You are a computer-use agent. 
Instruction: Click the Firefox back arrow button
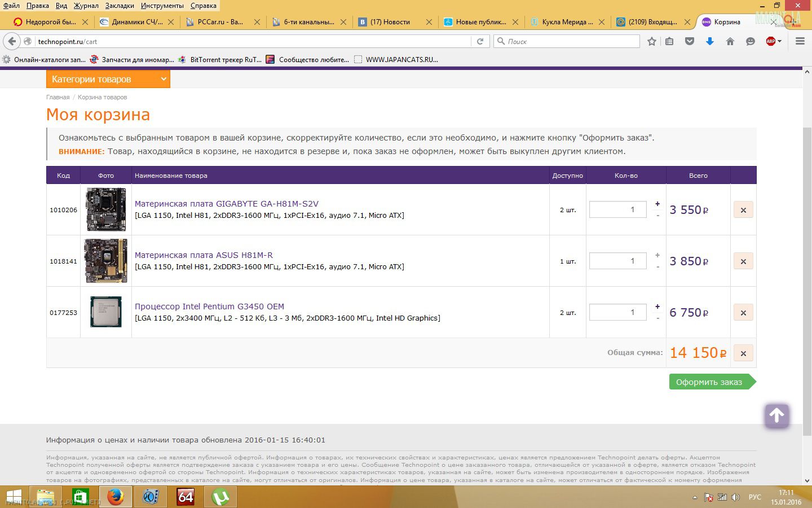point(12,41)
